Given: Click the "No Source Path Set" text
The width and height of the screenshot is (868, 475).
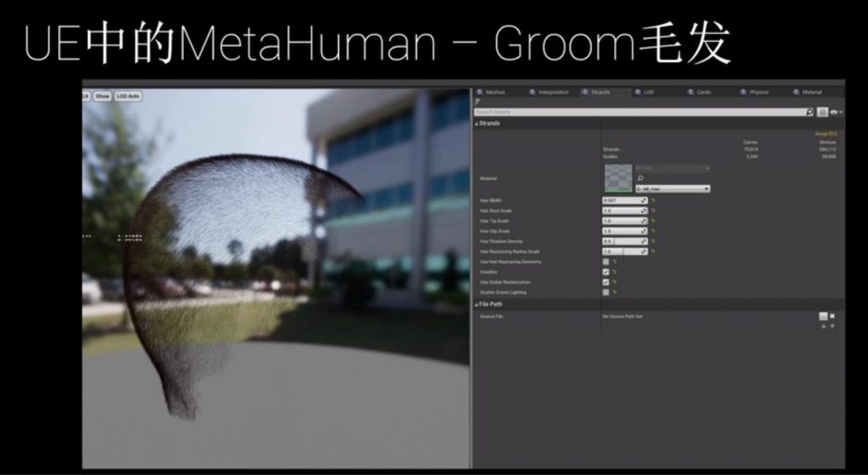Looking at the screenshot, I should [x=622, y=316].
